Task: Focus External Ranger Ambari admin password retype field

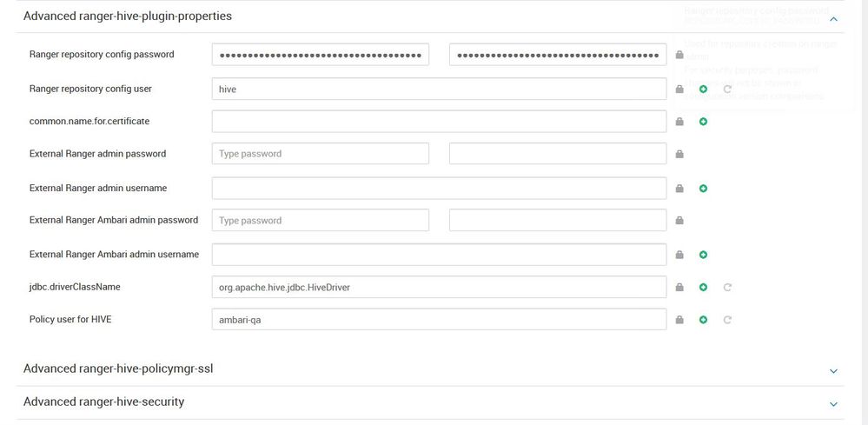Action: (x=558, y=220)
